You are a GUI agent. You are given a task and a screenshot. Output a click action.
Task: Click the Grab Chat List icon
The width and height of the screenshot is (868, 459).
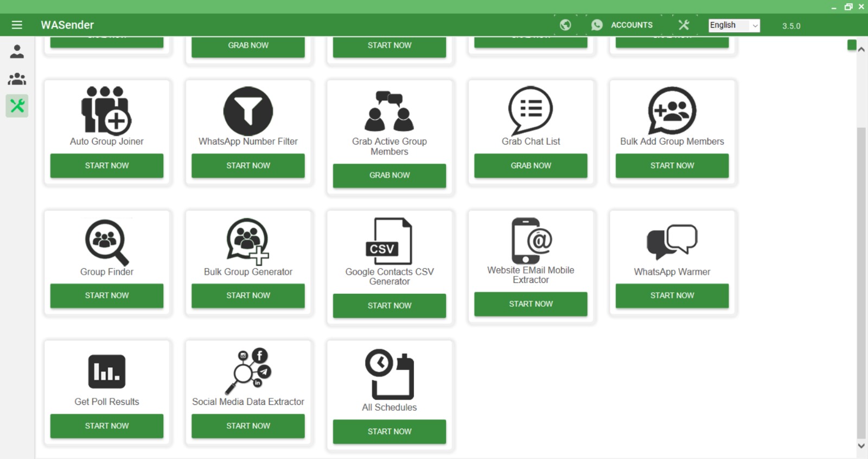[x=531, y=111]
